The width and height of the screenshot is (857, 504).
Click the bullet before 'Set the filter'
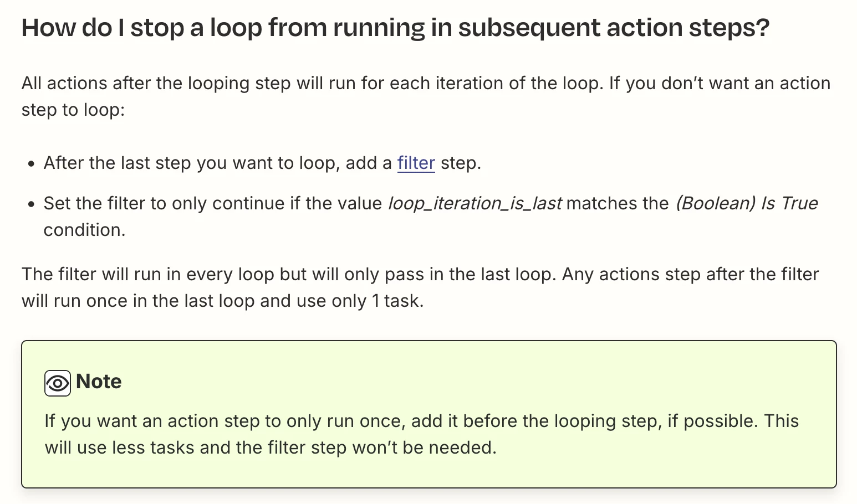(x=32, y=204)
